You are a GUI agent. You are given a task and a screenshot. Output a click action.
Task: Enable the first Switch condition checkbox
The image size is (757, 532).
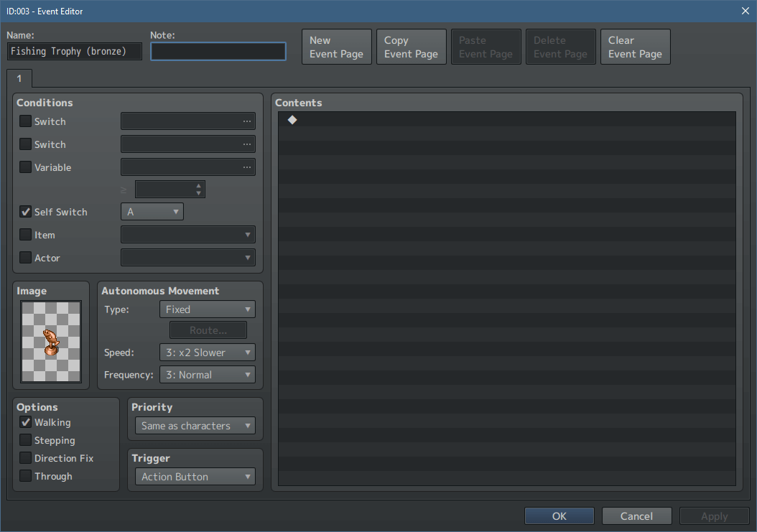click(25, 121)
